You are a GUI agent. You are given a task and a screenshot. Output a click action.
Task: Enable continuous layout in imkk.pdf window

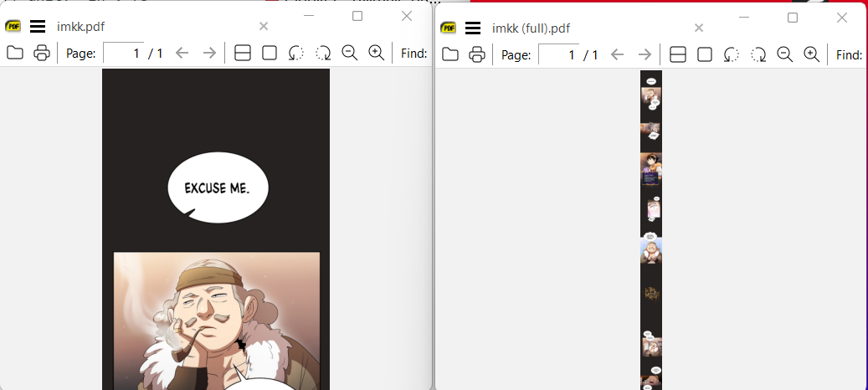point(243,53)
